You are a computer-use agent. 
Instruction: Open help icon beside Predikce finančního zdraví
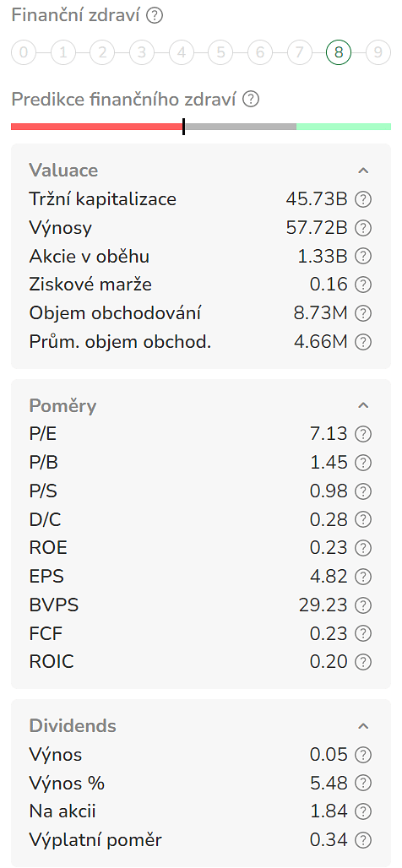click(252, 100)
